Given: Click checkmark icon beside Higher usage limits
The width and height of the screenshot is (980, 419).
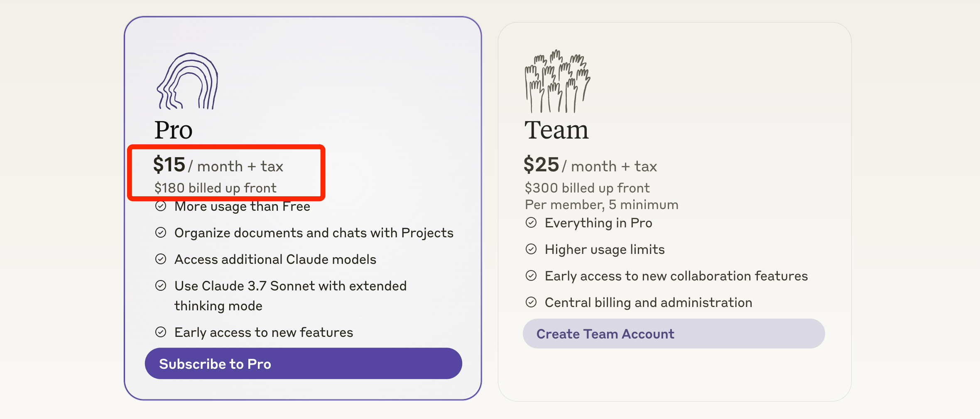Looking at the screenshot, I should click(x=531, y=249).
